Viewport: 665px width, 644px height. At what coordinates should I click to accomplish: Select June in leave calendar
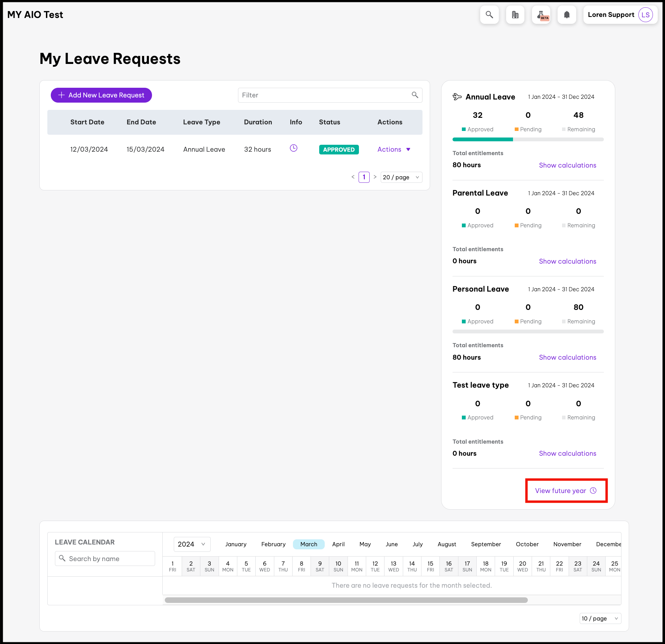point(391,544)
